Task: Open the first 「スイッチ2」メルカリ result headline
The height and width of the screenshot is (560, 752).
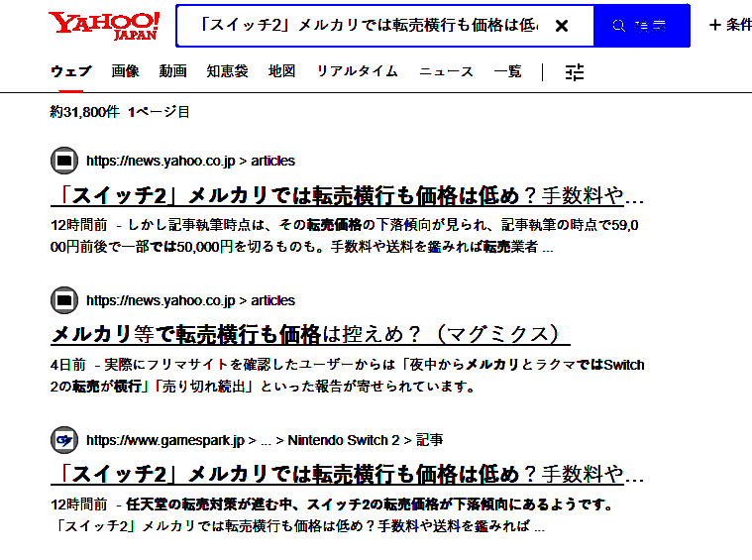Action: click(x=347, y=193)
